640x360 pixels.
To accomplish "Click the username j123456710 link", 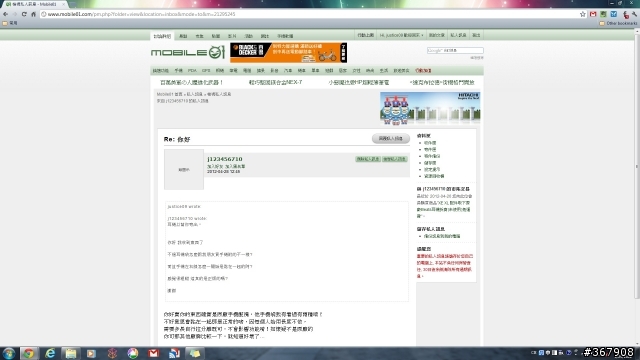I will [224, 159].
